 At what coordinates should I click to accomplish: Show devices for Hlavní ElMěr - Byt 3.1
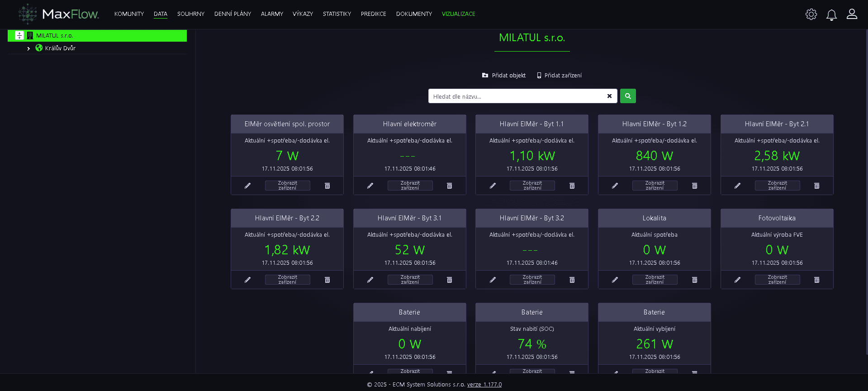(410, 280)
